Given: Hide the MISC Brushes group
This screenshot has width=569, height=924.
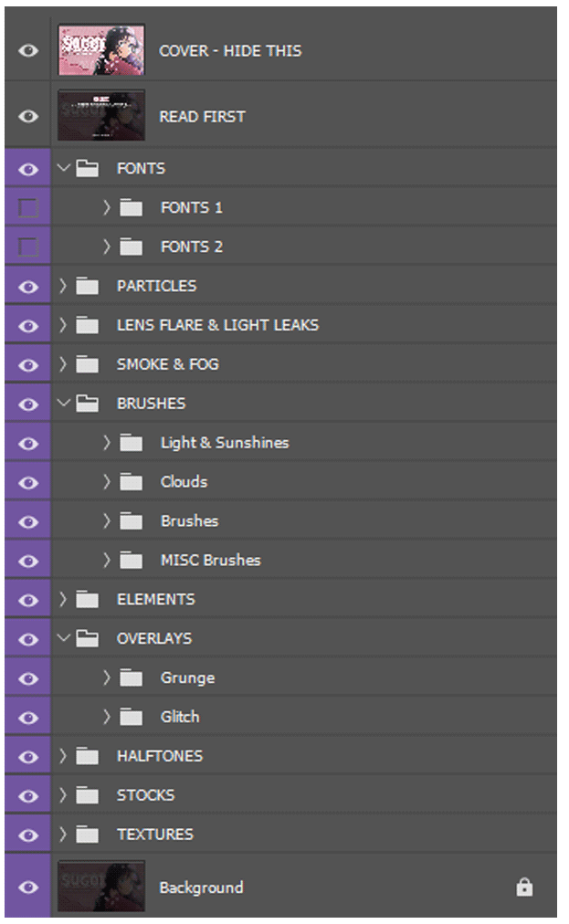Looking at the screenshot, I should 27,561.
